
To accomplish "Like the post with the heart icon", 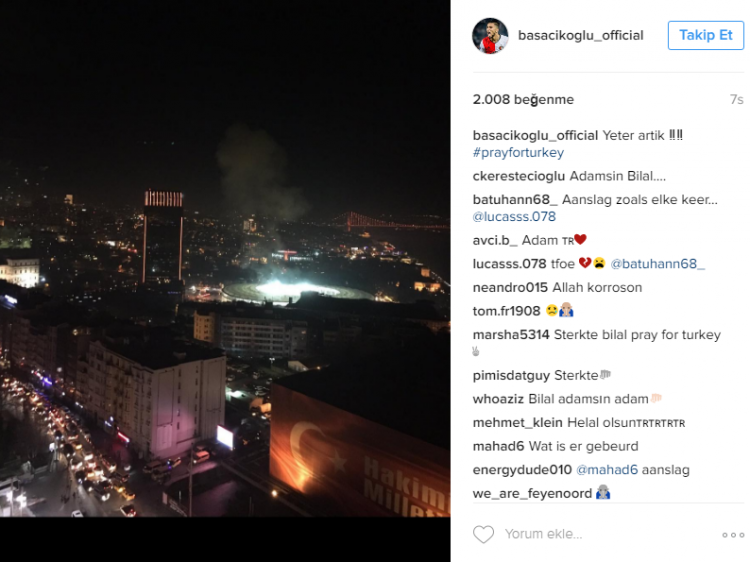I will 483,534.
